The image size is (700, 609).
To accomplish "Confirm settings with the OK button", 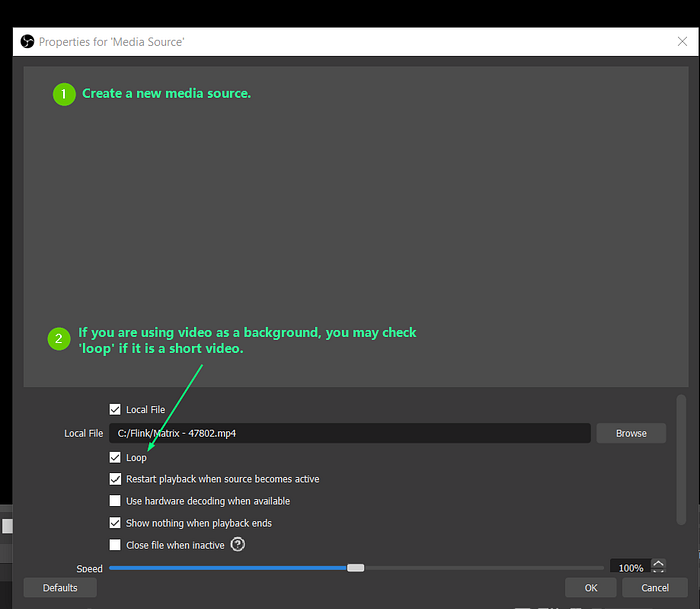I will pyautogui.click(x=591, y=588).
